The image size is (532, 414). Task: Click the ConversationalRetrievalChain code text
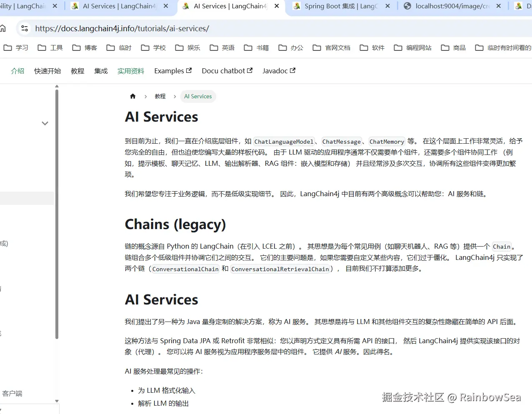pos(280,269)
